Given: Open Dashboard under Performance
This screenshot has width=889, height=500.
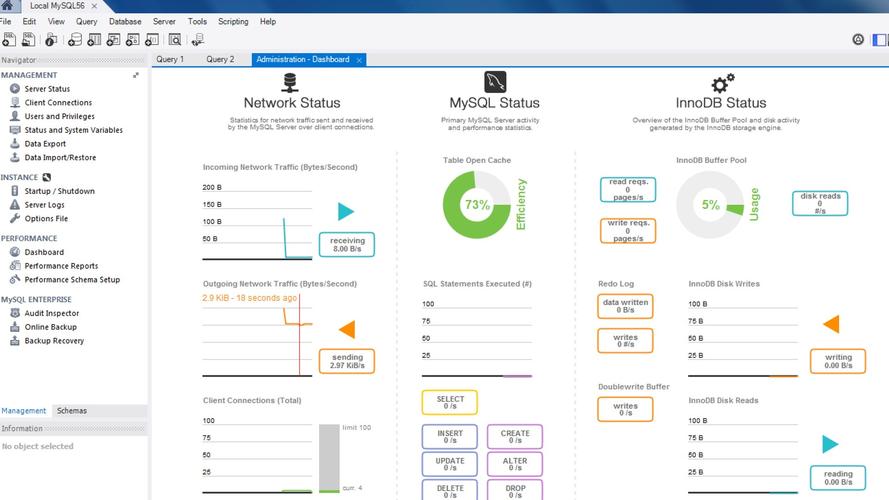Looking at the screenshot, I should 44,252.
